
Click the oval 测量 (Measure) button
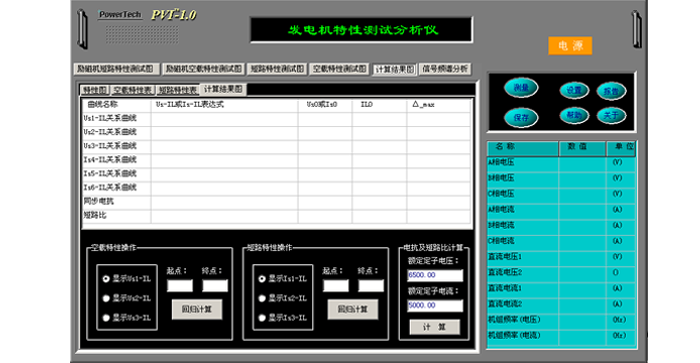521,88
